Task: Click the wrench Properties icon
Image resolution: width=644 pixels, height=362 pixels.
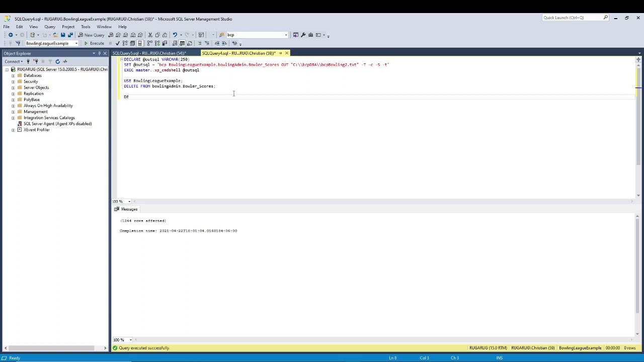Action: 303,35
